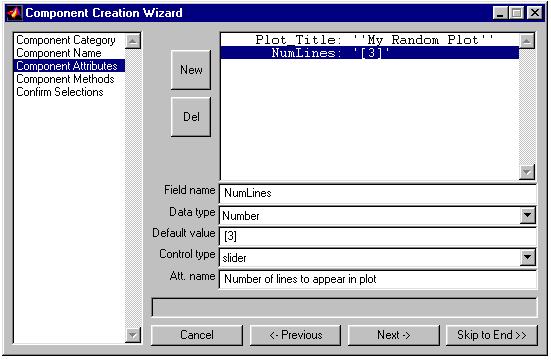This screenshot has width=551, height=360.
Task: Close the Component Creation Wizard window
Action: pos(535,13)
